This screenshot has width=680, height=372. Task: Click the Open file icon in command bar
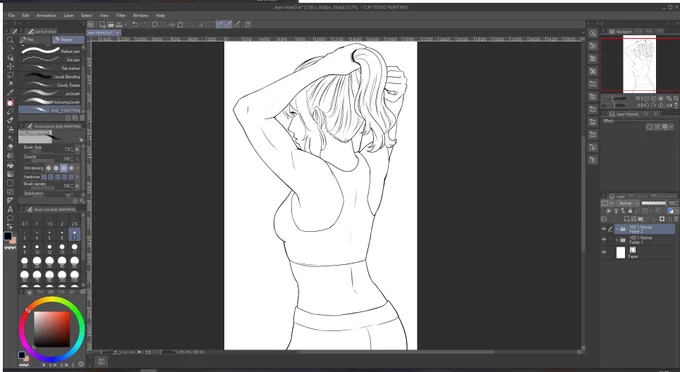tap(111, 24)
